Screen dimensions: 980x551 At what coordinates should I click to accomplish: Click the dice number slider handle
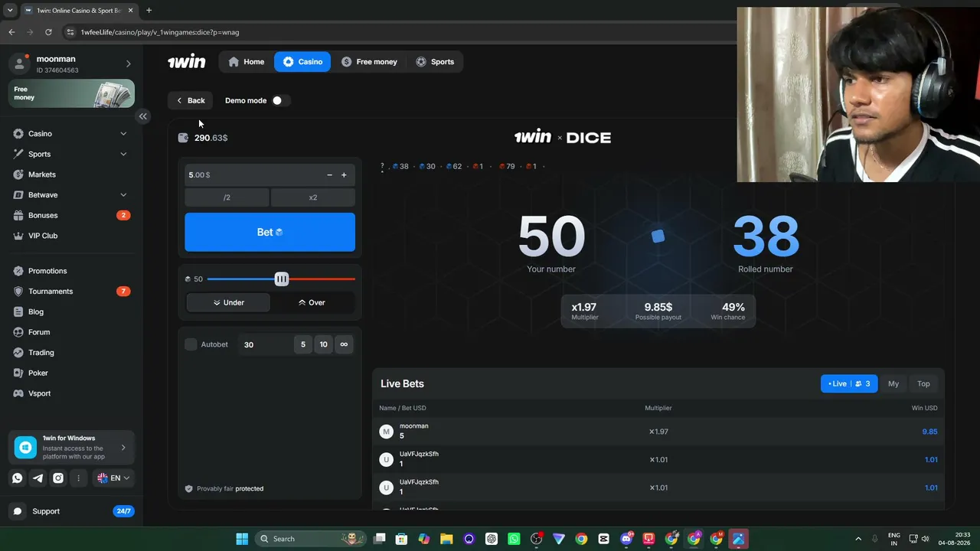[x=282, y=279]
